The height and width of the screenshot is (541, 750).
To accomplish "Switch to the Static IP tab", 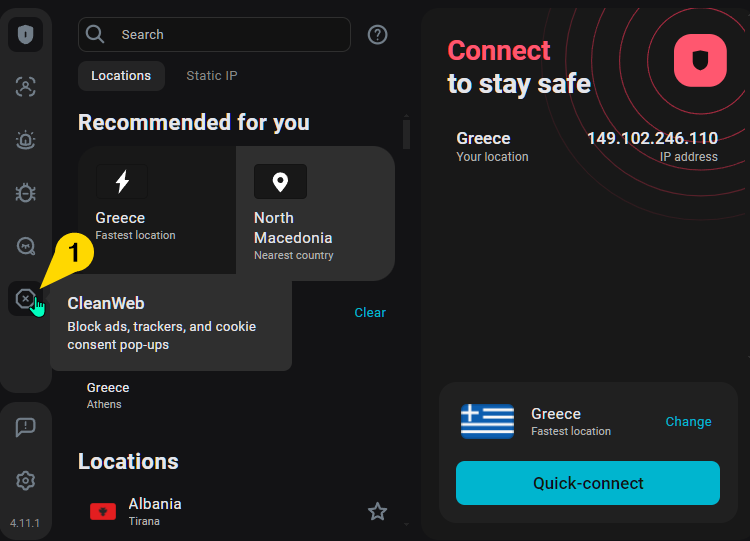I will point(212,76).
